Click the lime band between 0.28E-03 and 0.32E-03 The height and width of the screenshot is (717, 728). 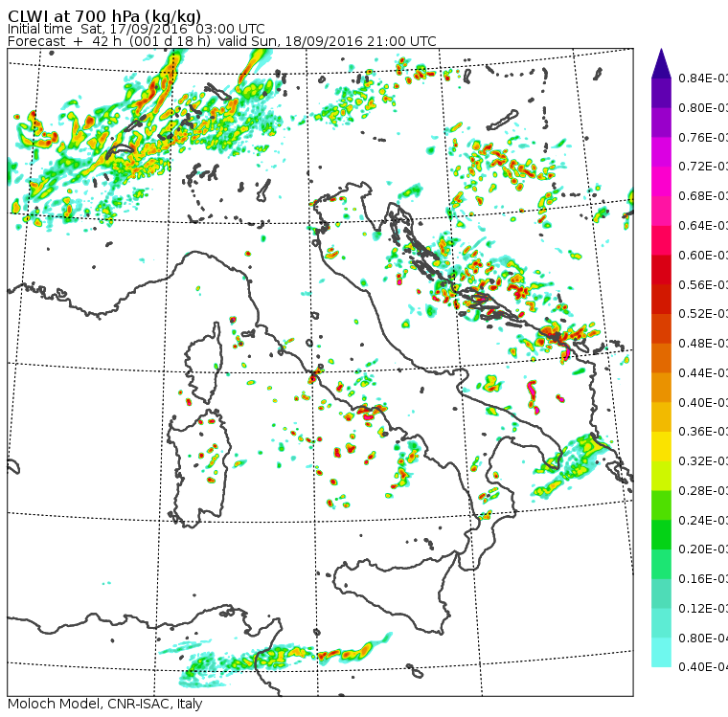coord(662,476)
